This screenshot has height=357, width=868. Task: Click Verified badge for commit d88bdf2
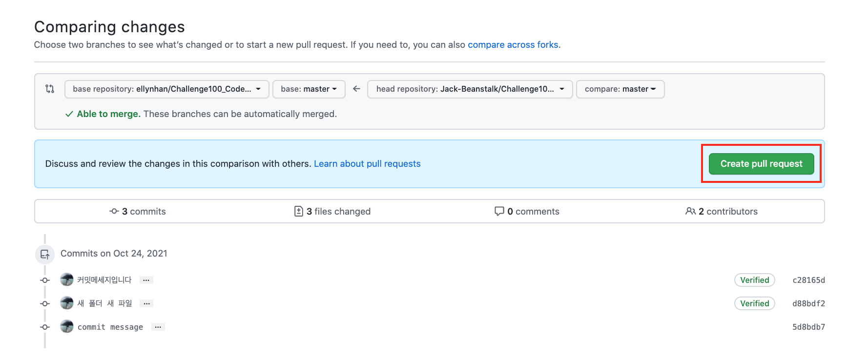(755, 303)
